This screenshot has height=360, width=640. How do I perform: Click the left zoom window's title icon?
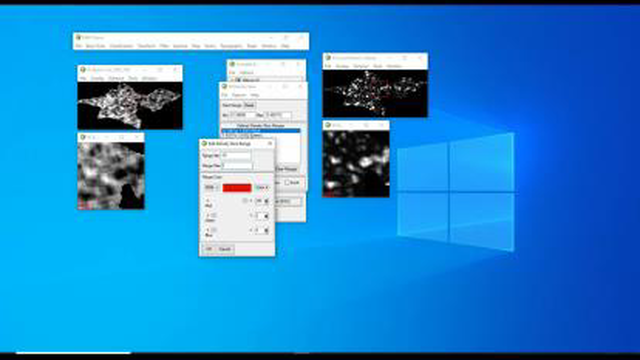(x=83, y=138)
